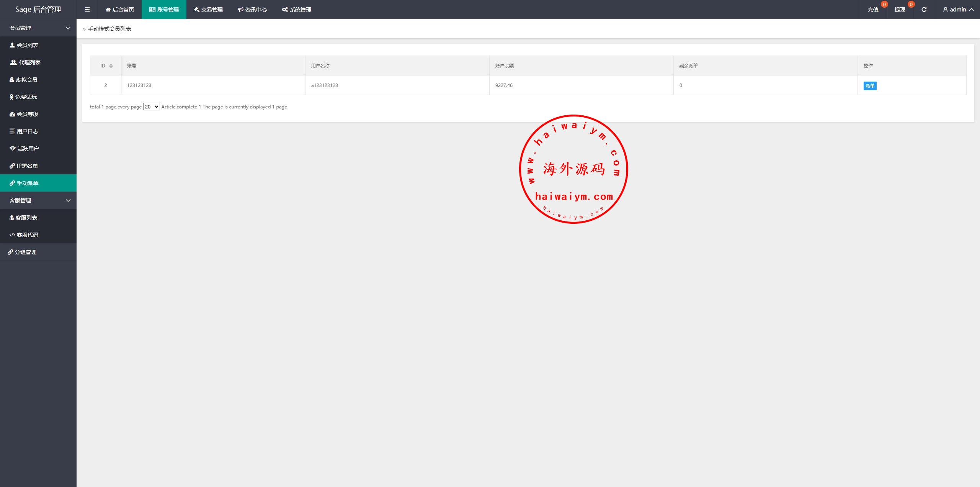Click the 充值 recharge notification link
This screenshot has height=487, width=980.
click(873, 10)
